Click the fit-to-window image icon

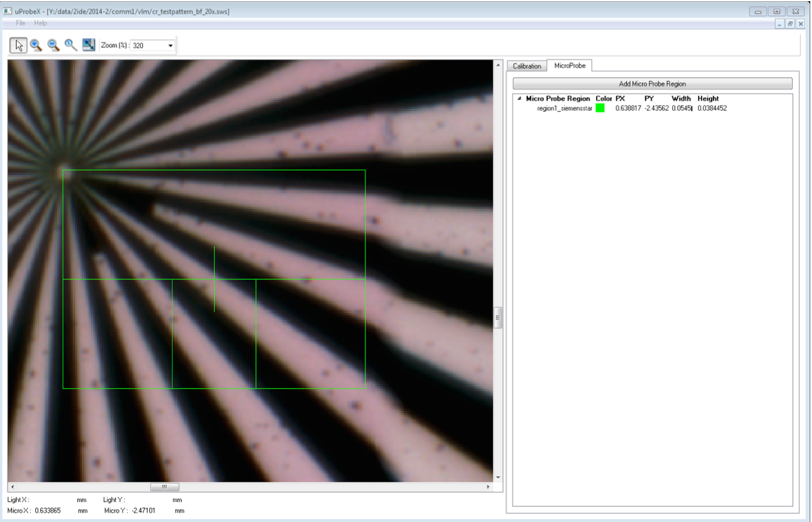pos(88,45)
